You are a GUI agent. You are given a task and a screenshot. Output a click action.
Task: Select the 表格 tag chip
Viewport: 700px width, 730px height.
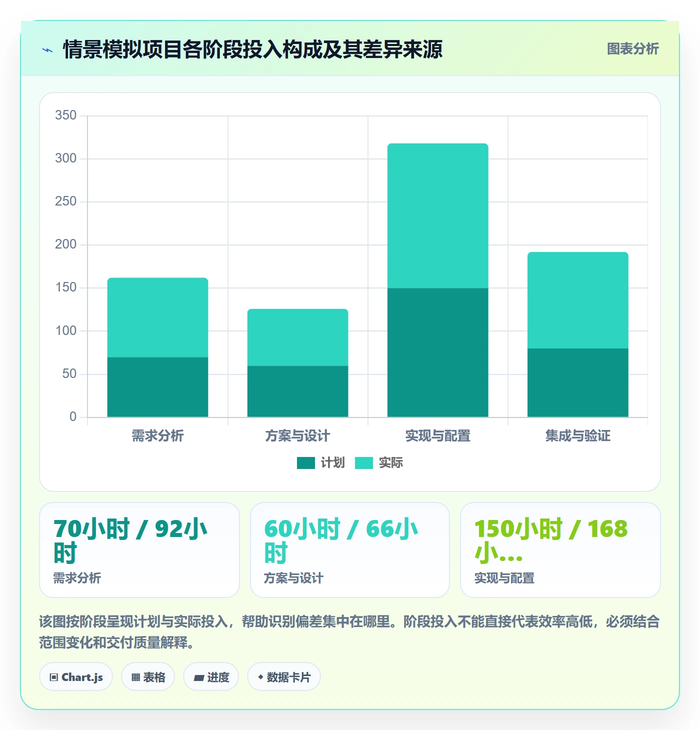[x=148, y=677]
